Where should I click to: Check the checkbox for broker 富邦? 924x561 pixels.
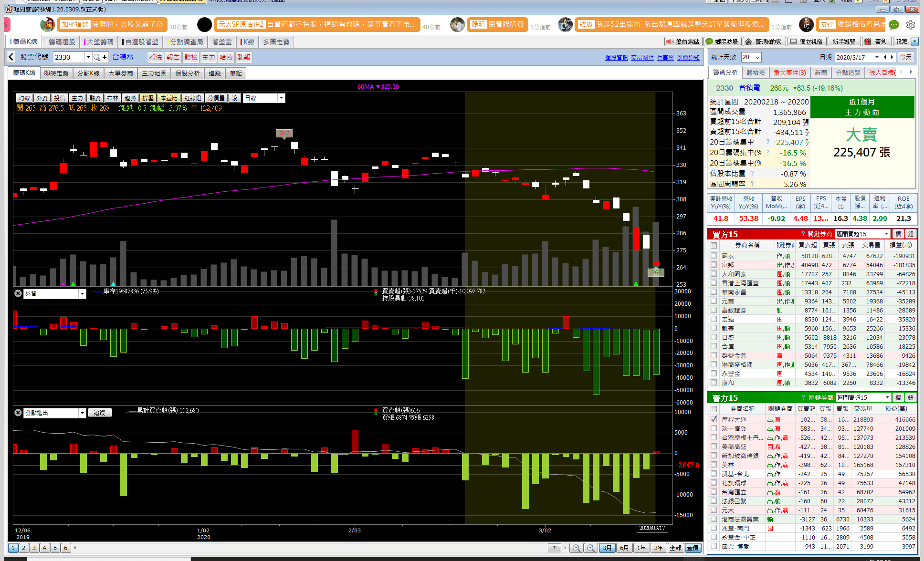pyautogui.click(x=714, y=265)
